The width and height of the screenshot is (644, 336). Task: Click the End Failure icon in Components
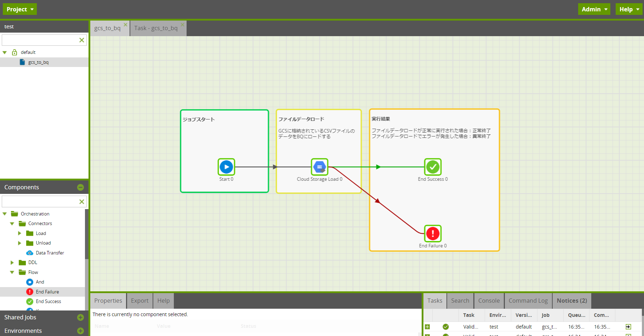point(30,292)
